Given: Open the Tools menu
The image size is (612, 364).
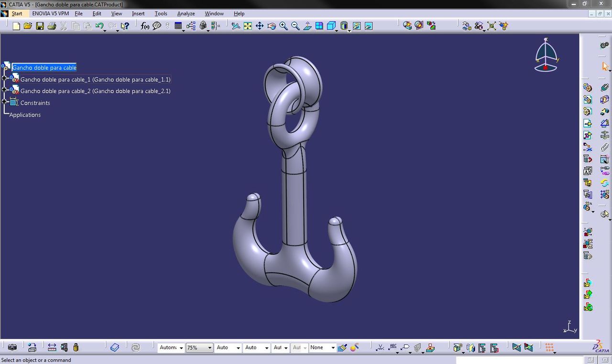Looking at the screenshot, I should (x=161, y=13).
